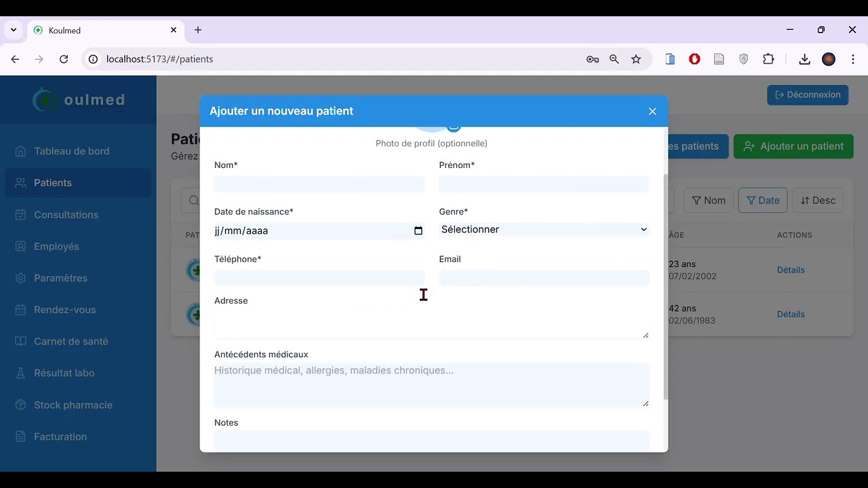Click the Antécédents médicaux text area

click(431, 385)
